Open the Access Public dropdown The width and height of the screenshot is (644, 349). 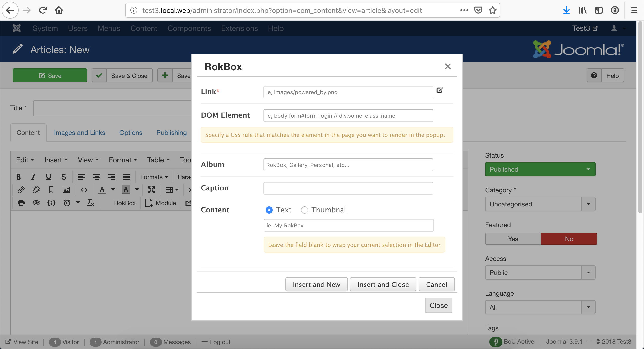[540, 272]
